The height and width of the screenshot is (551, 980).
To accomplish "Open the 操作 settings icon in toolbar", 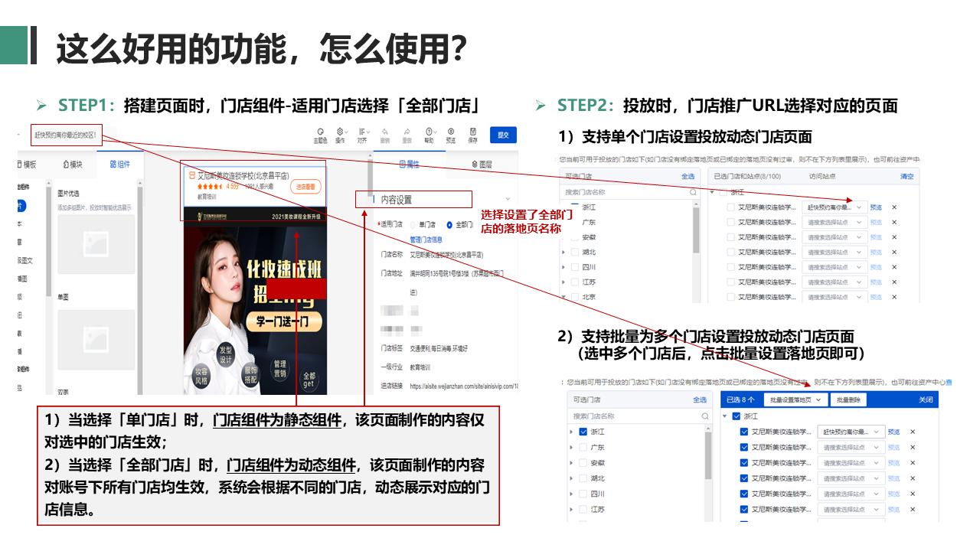I will pyautogui.click(x=341, y=132).
